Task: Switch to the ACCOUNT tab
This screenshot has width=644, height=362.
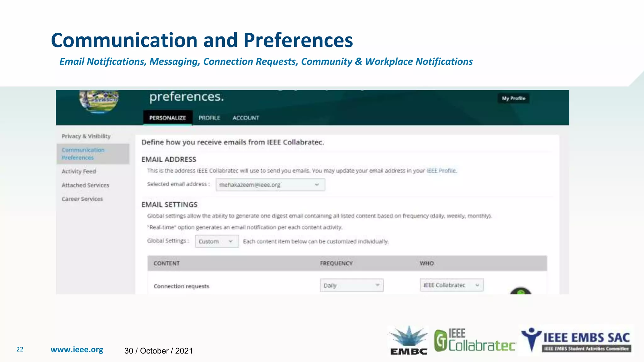Action: 246,118
